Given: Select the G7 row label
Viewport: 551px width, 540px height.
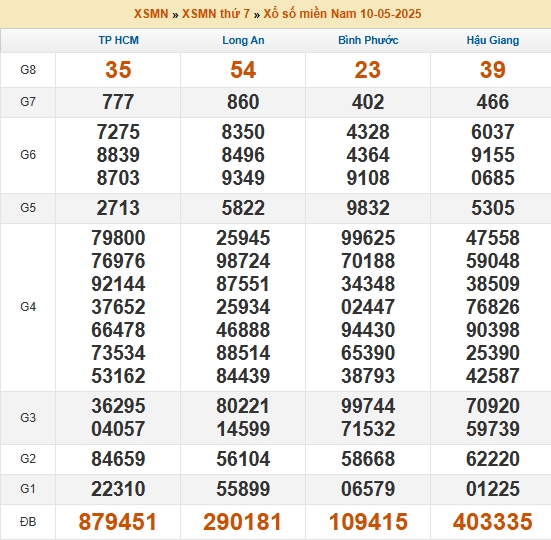Looking at the screenshot, I should click(x=28, y=102).
